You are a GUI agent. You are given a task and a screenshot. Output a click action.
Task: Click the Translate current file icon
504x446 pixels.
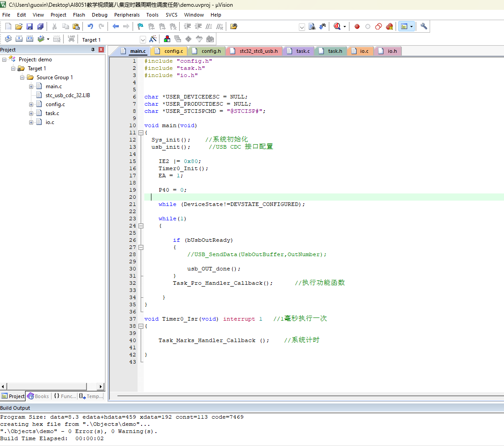click(9, 39)
